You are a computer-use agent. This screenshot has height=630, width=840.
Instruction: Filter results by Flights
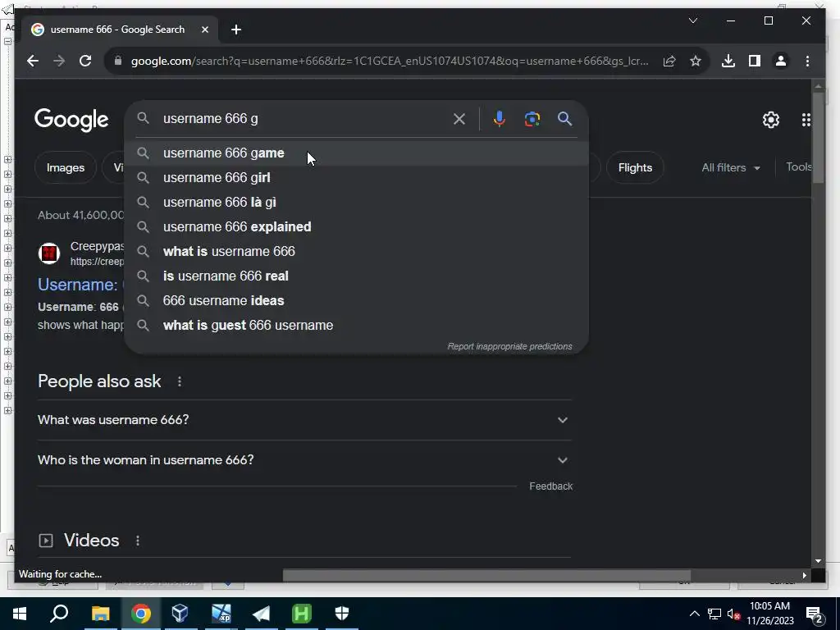point(635,167)
